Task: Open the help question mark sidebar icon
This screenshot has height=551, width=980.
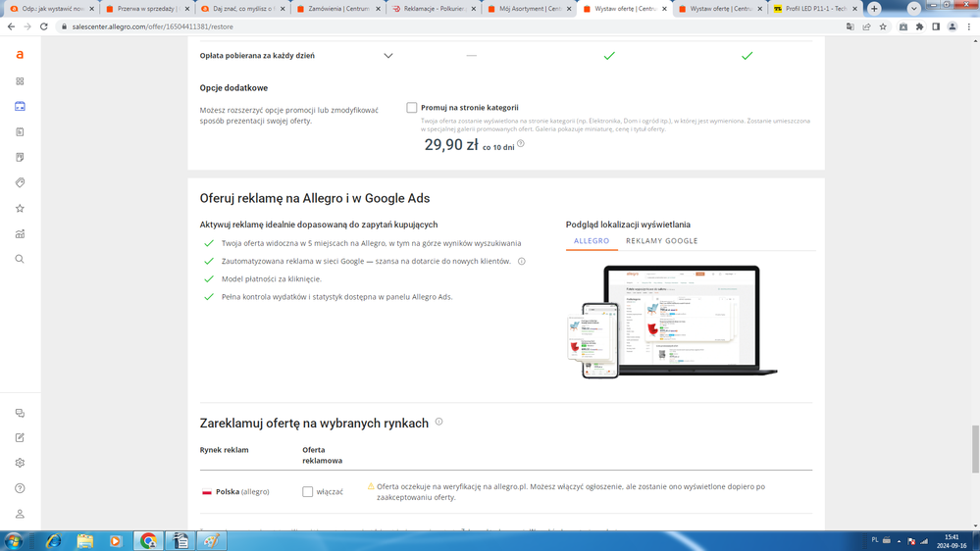Action: tap(20, 488)
